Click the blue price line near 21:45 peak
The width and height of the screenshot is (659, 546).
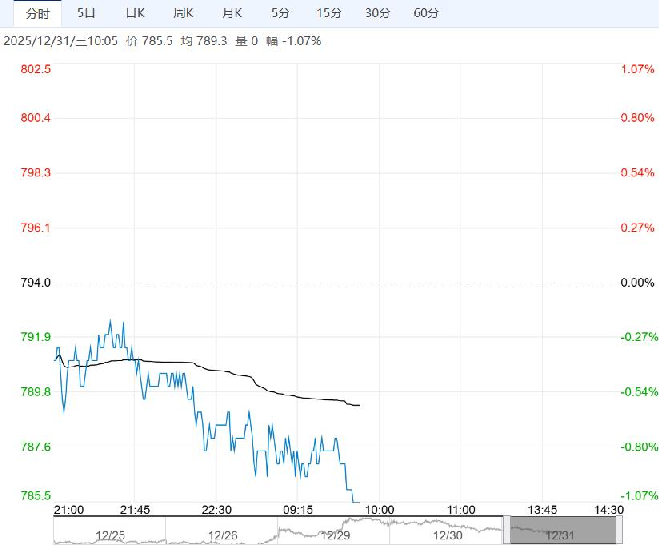[x=110, y=321]
